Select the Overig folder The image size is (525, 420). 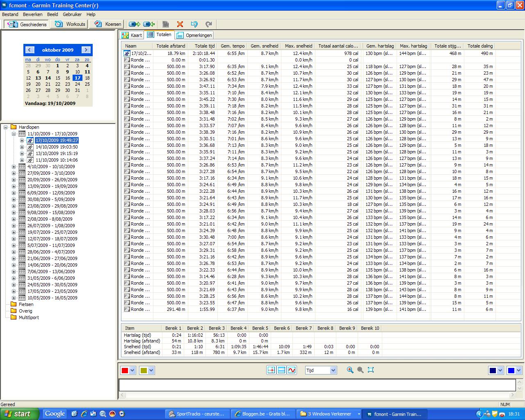(x=25, y=311)
